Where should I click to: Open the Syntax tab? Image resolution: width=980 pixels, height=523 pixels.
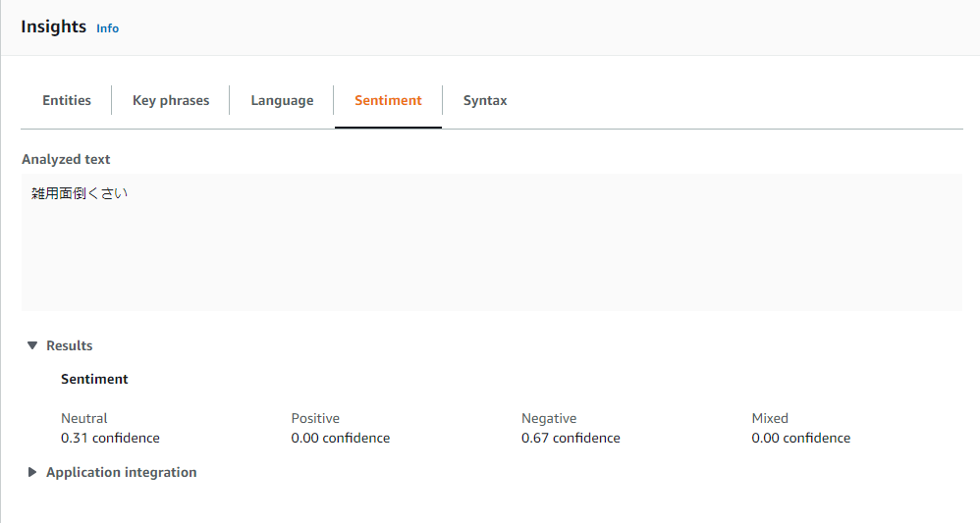click(485, 100)
